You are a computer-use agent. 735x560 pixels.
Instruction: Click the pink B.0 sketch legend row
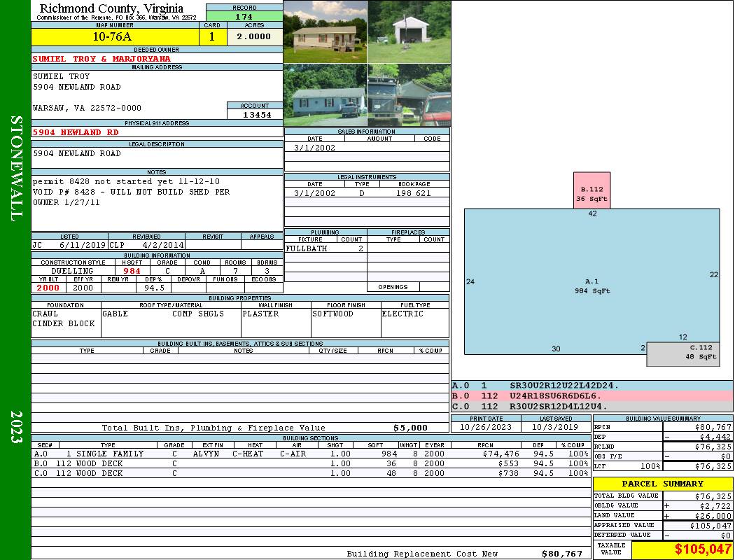click(591, 395)
